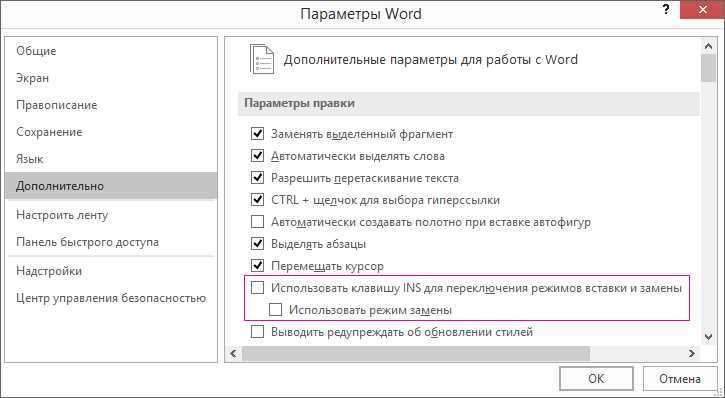Enable the checkbox about обновлении стилей
This screenshot has width=725, height=398.
257,332
